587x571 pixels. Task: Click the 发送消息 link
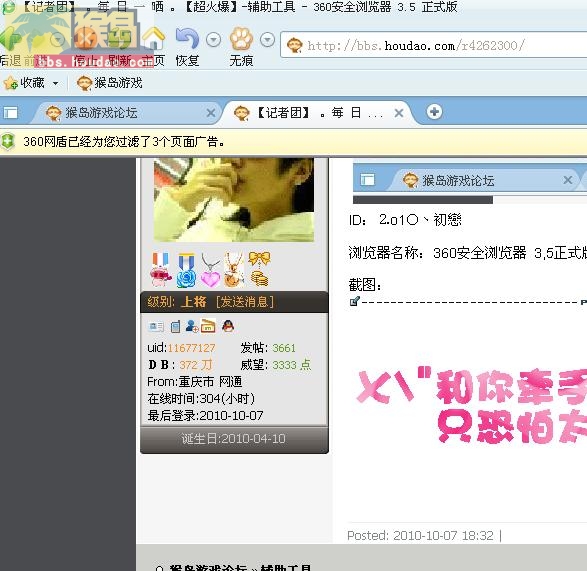pyautogui.click(x=245, y=302)
